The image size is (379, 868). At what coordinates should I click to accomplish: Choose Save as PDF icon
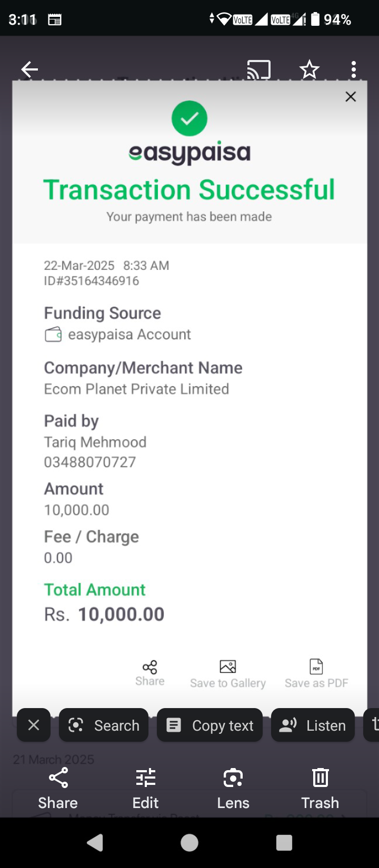316,667
